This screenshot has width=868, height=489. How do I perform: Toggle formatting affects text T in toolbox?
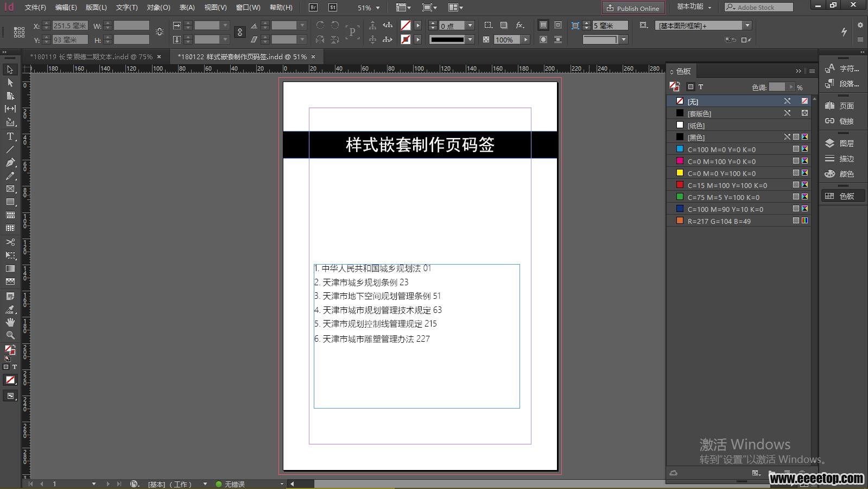[15, 367]
